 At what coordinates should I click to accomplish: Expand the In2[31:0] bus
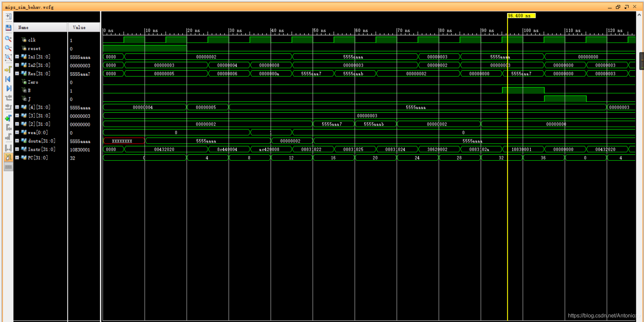click(x=17, y=65)
